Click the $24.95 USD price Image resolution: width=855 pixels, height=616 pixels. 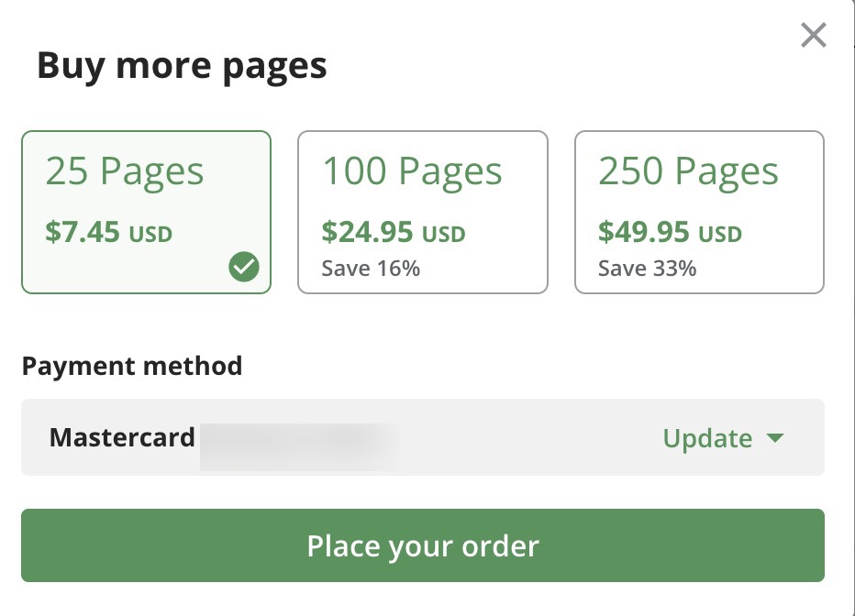click(x=394, y=233)
